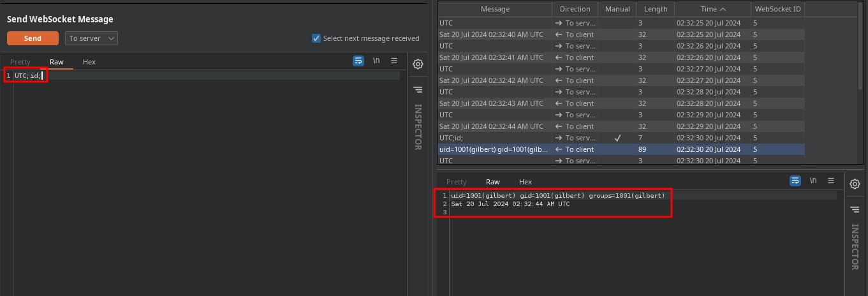Viewport: 868px width, 296px height.
Task: Select the manual 'UTC;id;' message row
Action: click(x=494, y=138)
